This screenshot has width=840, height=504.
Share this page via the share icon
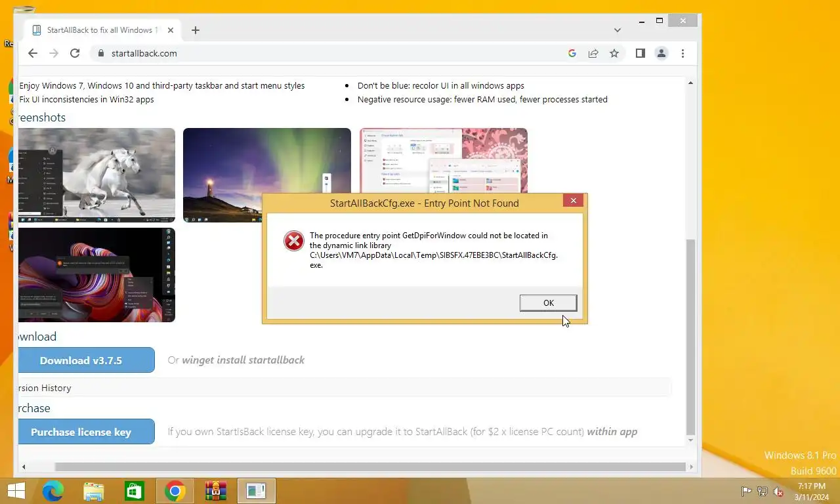click(x=593, y=53)
